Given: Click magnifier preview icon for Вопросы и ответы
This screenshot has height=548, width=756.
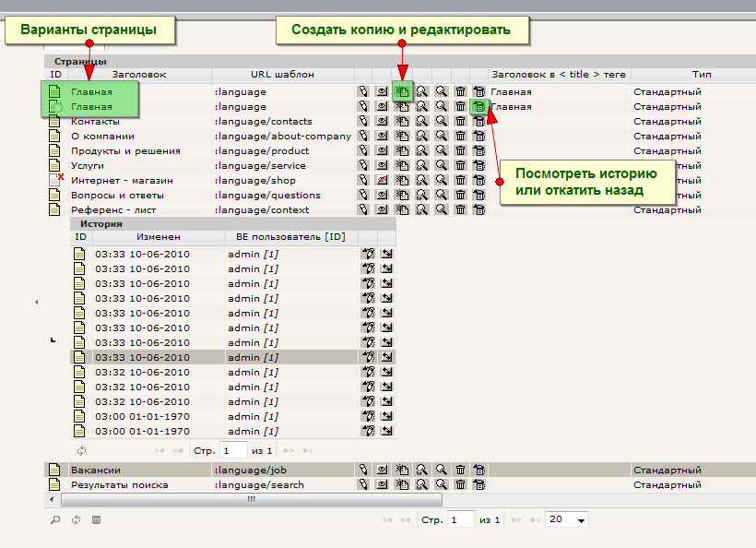Looking at the screenshot, I should click(441, 196).
